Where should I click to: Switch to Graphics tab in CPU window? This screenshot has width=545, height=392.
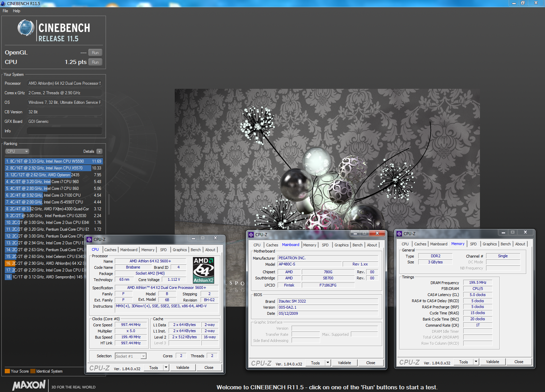click(x=180, y=250)
